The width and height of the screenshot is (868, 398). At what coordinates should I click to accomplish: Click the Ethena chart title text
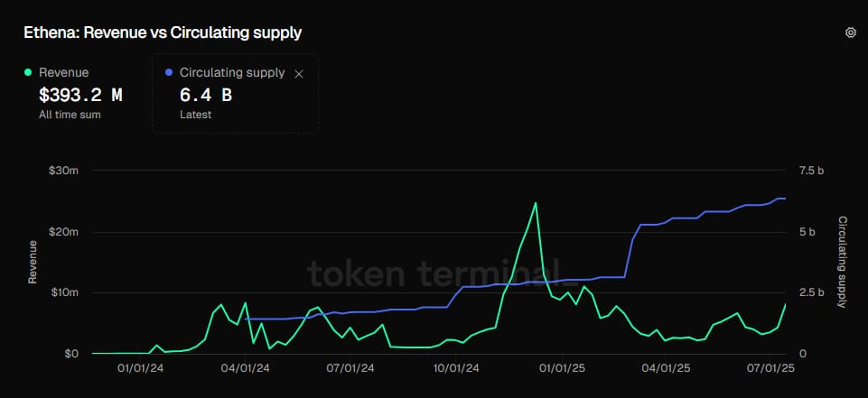[163, 32]
